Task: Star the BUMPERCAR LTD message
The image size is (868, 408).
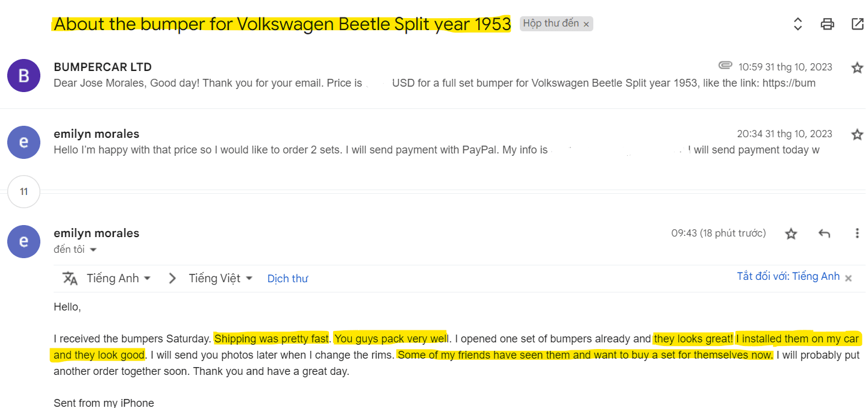Action: [857, 67]
